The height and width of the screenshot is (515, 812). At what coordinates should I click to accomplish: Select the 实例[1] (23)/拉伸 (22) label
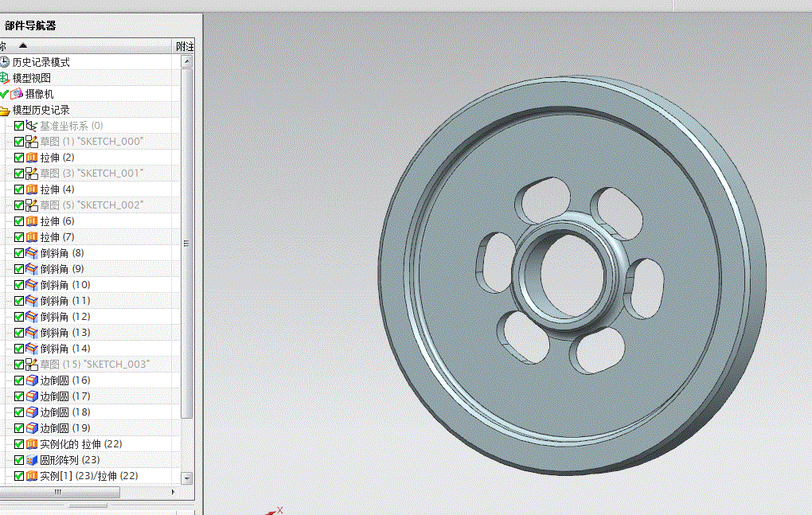(x=89, y=476)
